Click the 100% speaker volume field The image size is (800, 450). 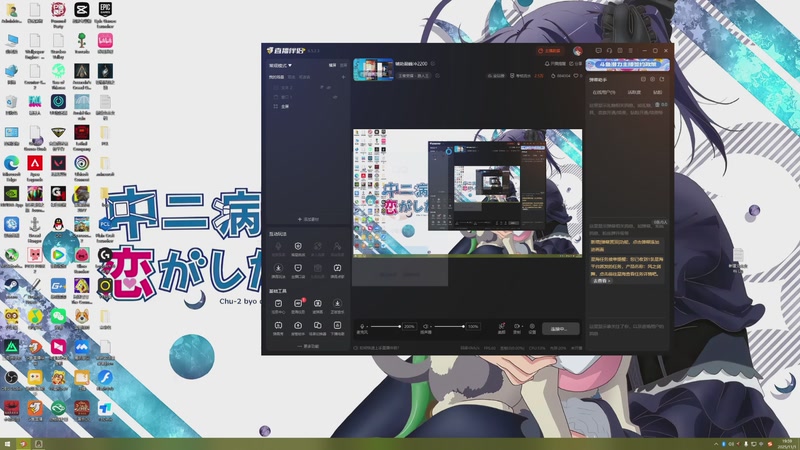(x=473, y=327)
